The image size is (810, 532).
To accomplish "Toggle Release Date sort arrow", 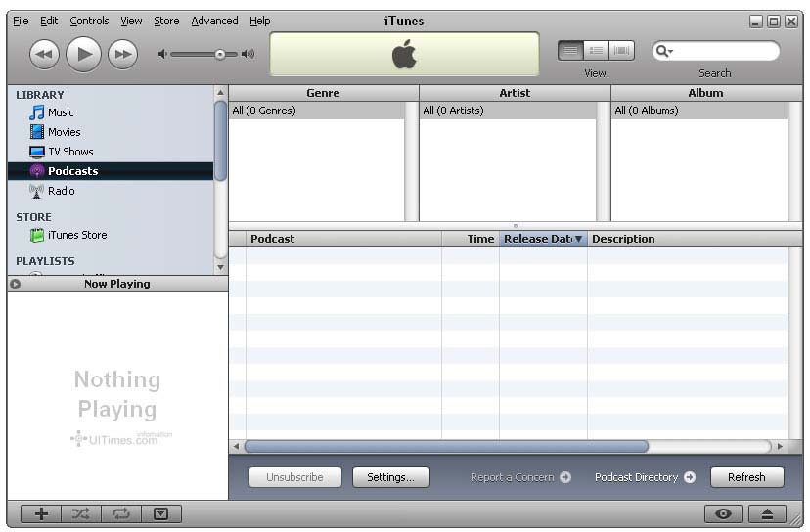I will pos(578,239).
